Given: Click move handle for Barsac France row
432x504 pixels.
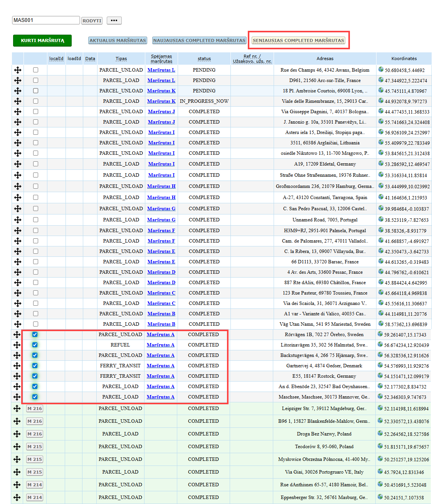Looking at the screenshot, I should [x=18, y=262].
